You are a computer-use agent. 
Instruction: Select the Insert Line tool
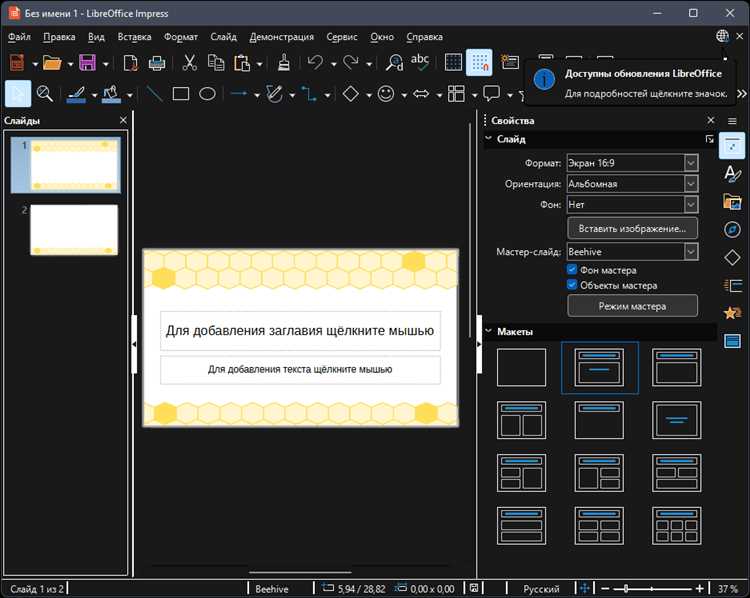pyautogui.click(x=154, y=94)
